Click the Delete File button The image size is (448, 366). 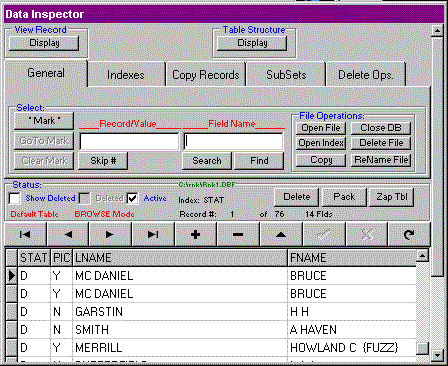tap(381, 143)
